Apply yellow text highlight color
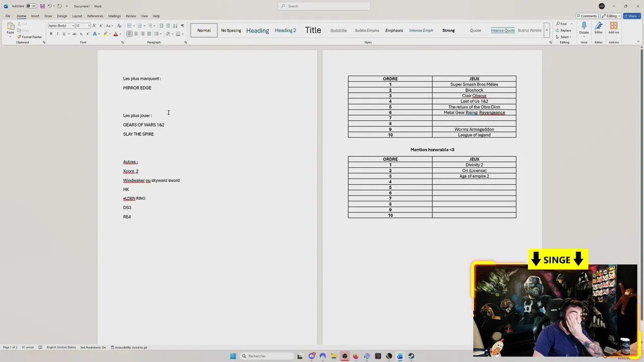 [105, 34]
